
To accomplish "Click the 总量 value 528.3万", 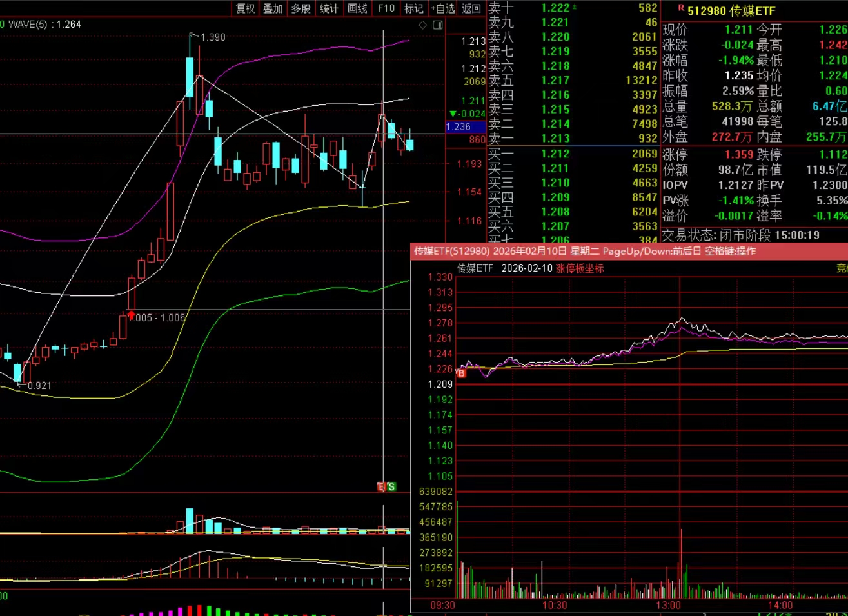I will 732,106.
